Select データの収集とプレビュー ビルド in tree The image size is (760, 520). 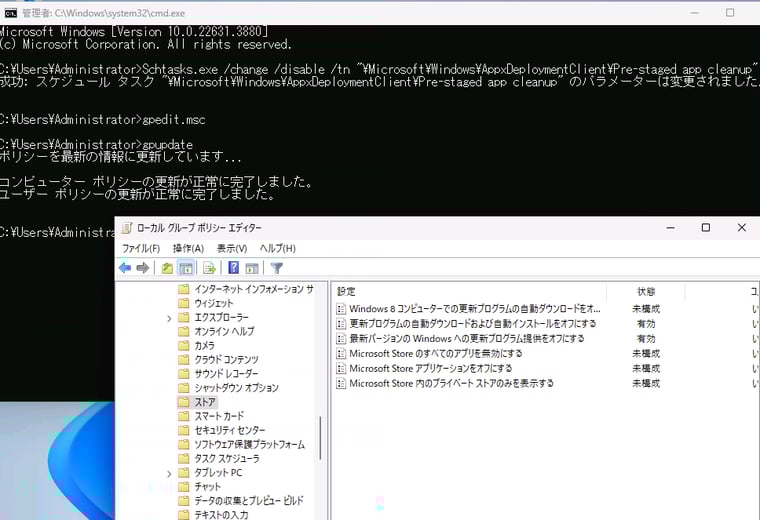point(249,501)
